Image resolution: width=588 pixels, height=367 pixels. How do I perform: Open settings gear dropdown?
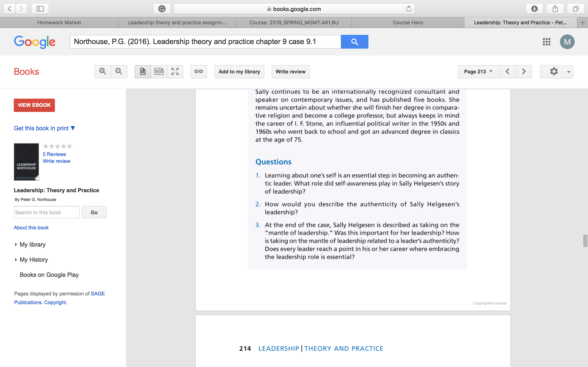[x=557, y=72]
